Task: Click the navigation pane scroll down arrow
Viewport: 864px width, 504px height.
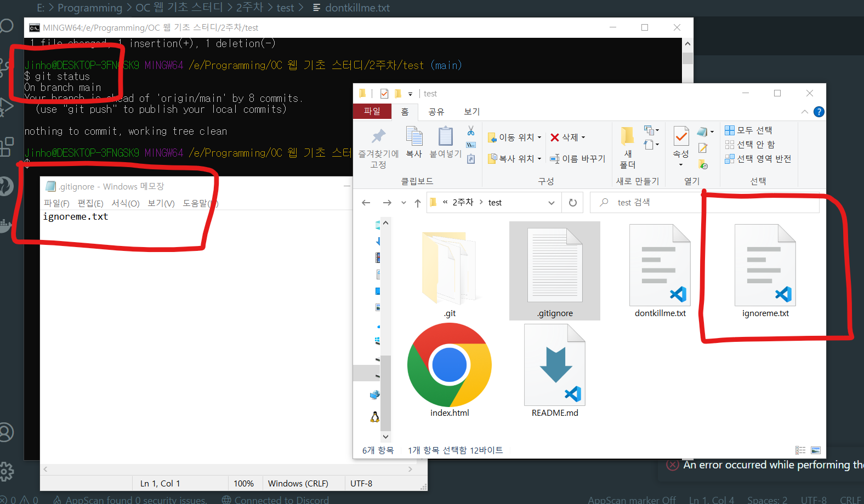Action: [x=385, y=437]
